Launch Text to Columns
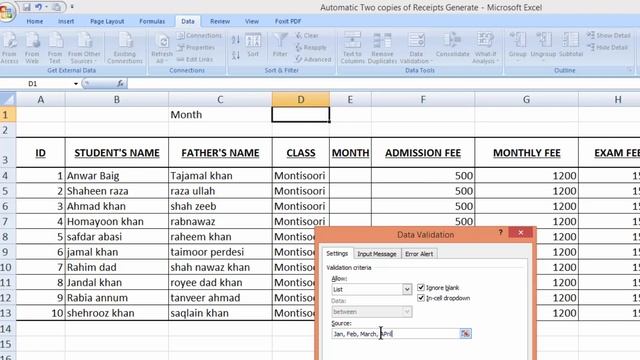The height and width of the screenshot is (360, 640). [x=353, y=48]
